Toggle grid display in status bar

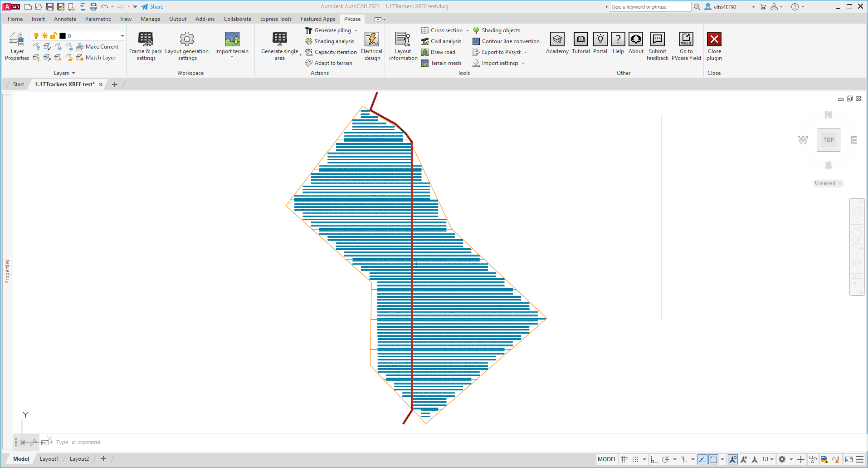coord(624,459)
